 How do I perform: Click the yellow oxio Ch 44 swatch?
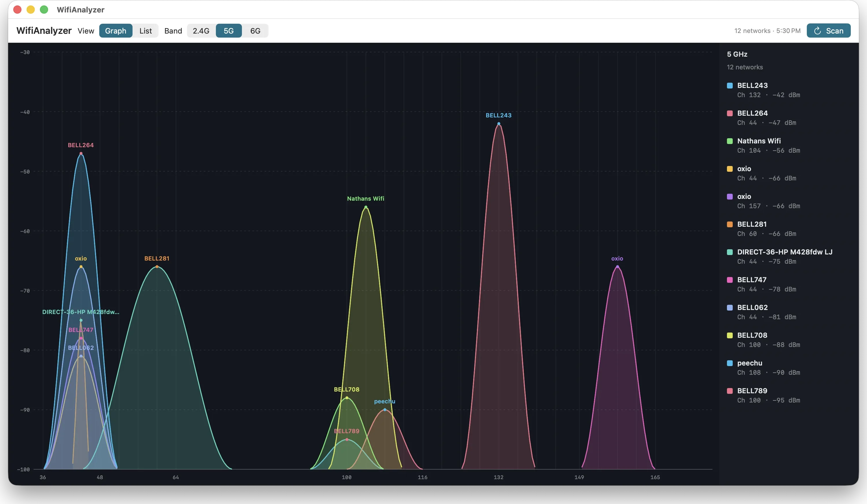[729, 169]
